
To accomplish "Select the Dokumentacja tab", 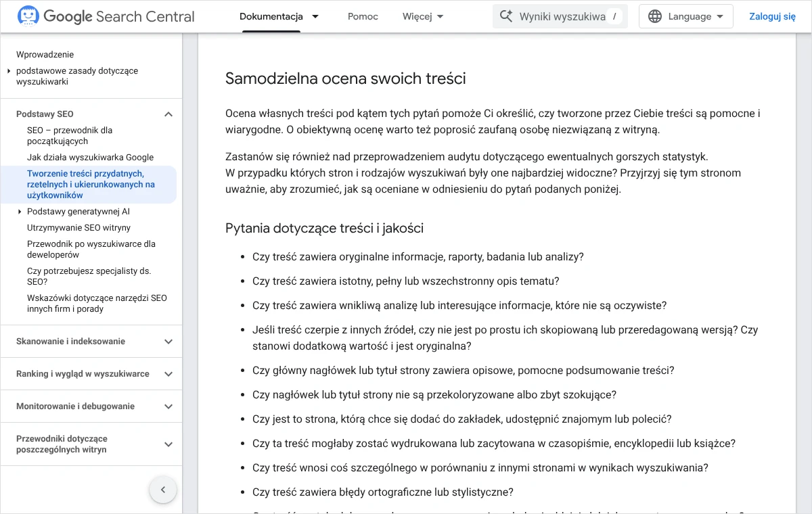I will click(271, 16).
